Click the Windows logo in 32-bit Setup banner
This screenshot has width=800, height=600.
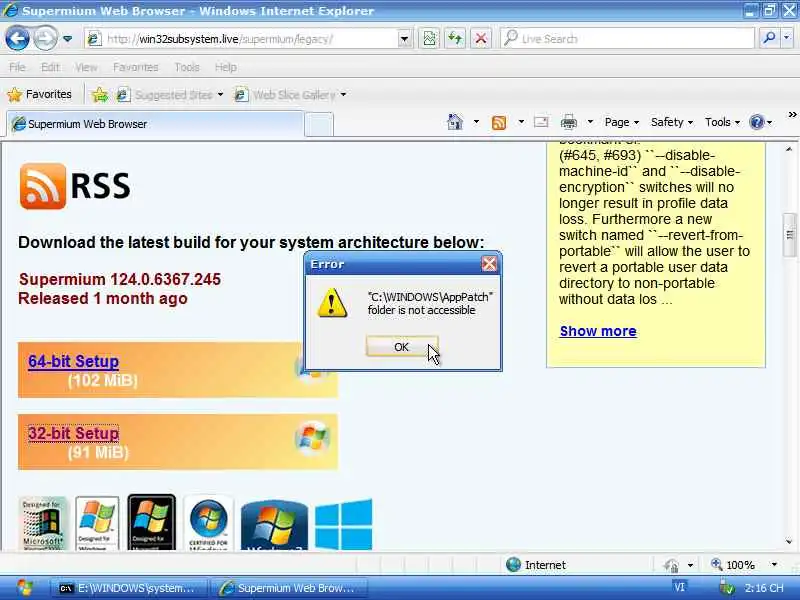pyautogui.click(x=312, y=437)
